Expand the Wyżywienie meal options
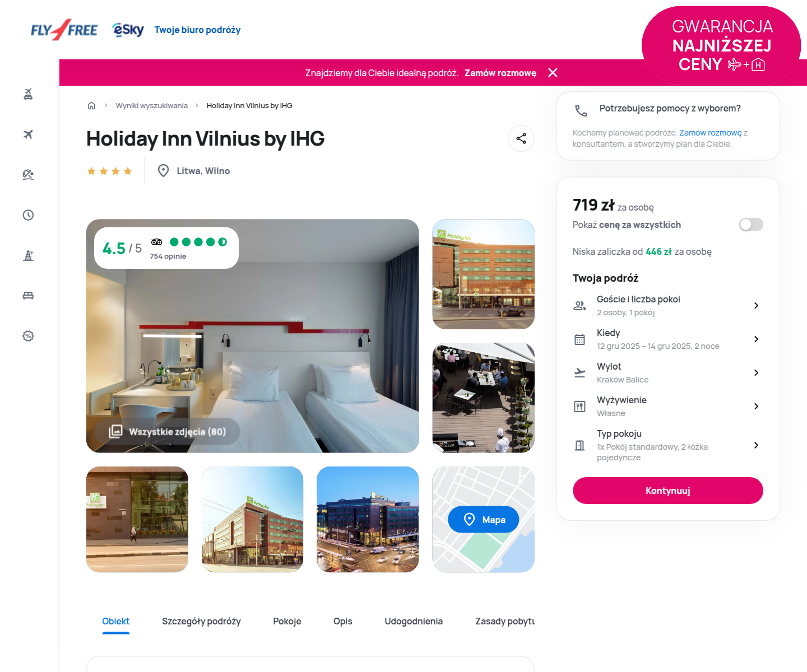 [x=667, y=406]
